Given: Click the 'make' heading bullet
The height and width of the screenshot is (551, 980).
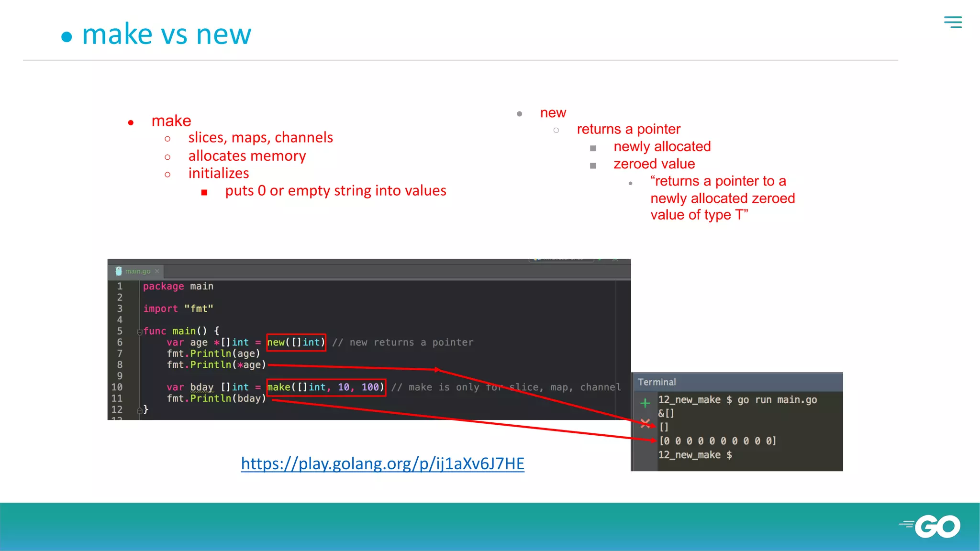Looking at the screenshot, I should coord(171,121).
